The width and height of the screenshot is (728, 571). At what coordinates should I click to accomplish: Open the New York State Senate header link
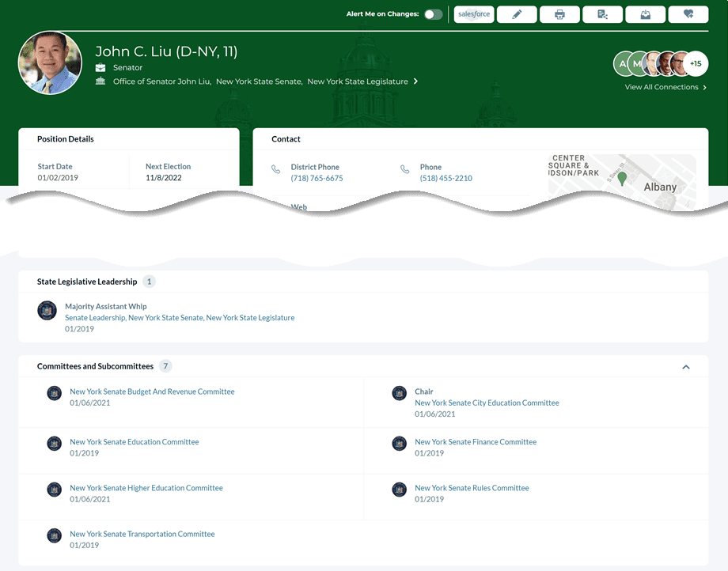click(x=259, y=81)
